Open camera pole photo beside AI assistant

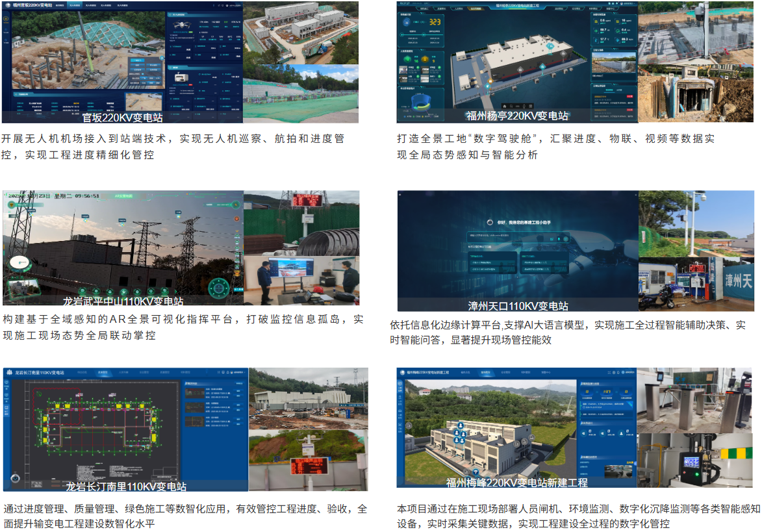[696, 223]
